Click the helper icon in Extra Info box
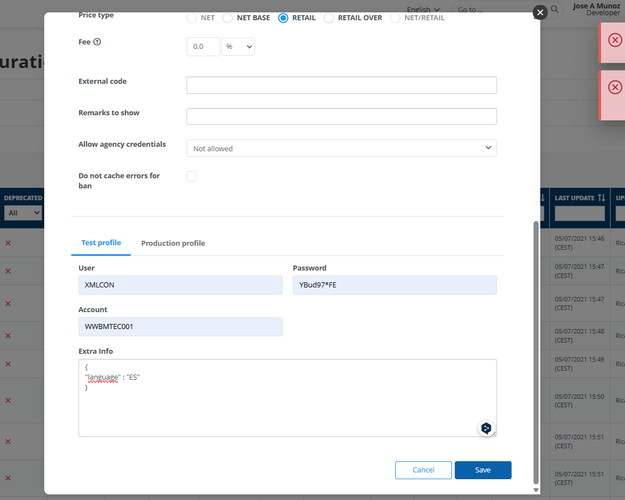 [485, 427]
